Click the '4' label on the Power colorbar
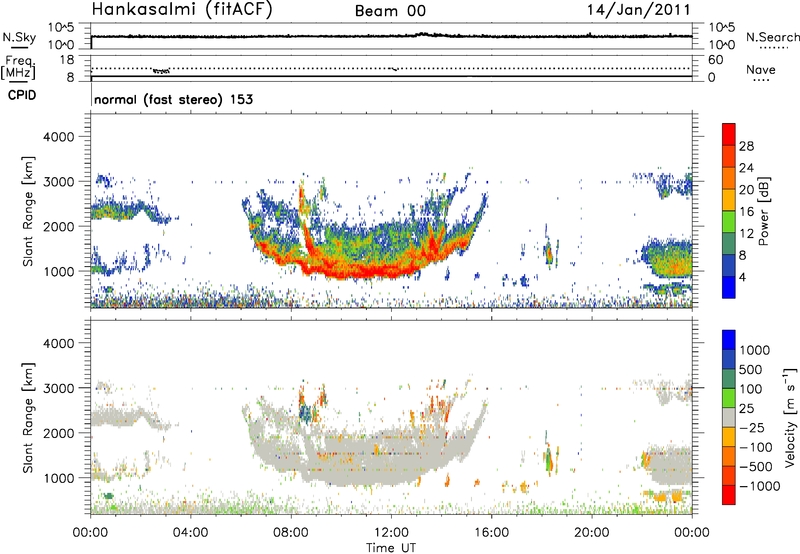Viewport: 800px width, 554px height. (x=742, y=277)
